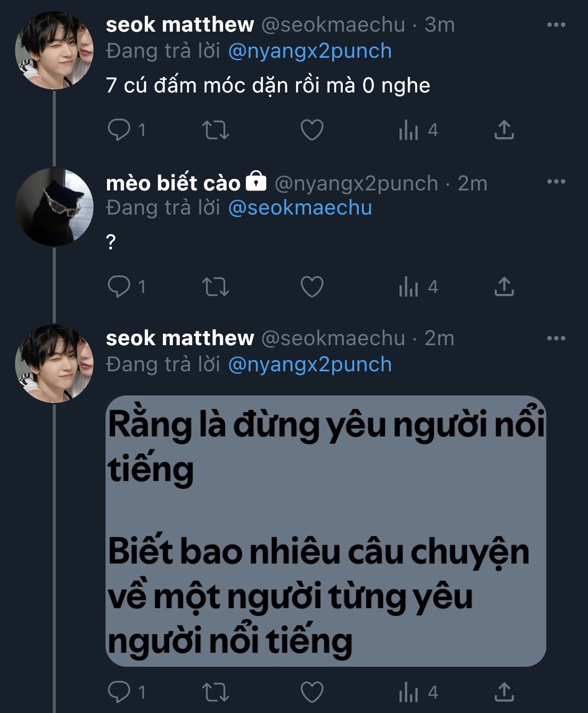Like the question mark tweet

[x=312, y=287]
